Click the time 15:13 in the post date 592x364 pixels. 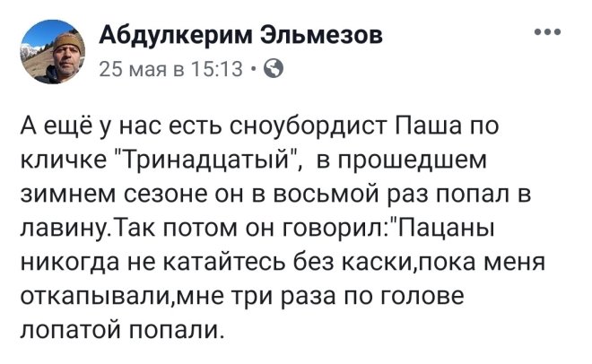[x=216, y=69]
